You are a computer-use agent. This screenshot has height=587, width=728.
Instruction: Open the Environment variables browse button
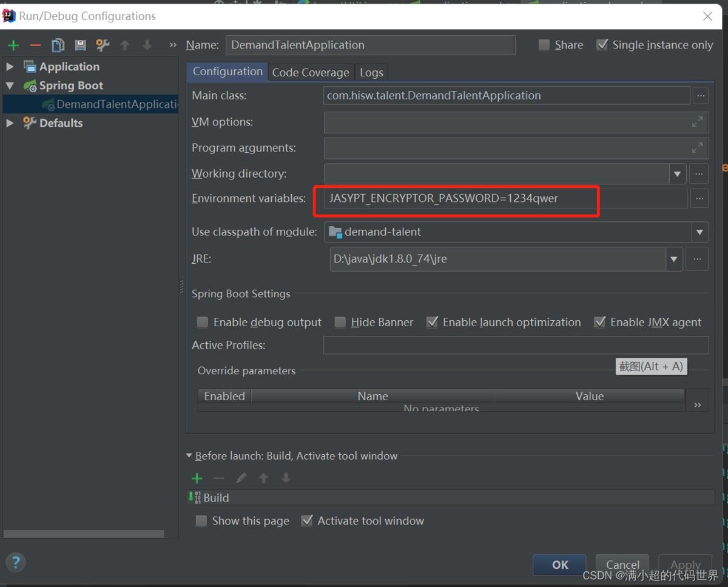pos(699,198)
